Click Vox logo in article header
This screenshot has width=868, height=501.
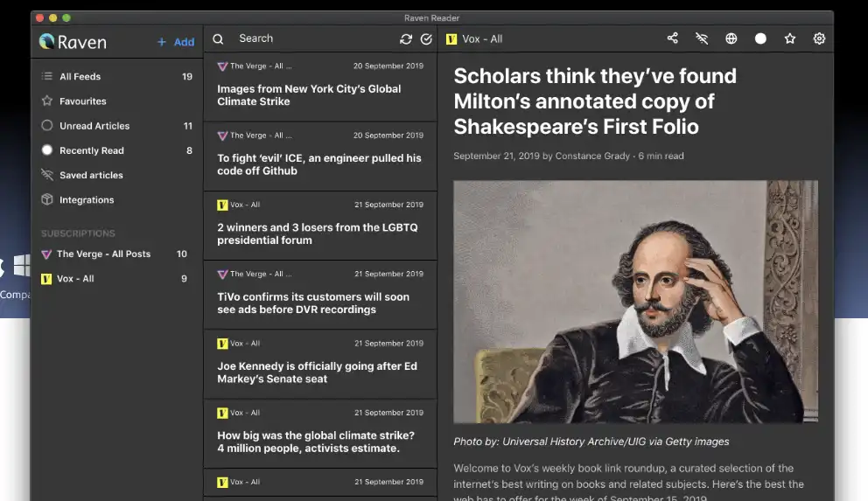pyautogui.click(x=451, y=39)
